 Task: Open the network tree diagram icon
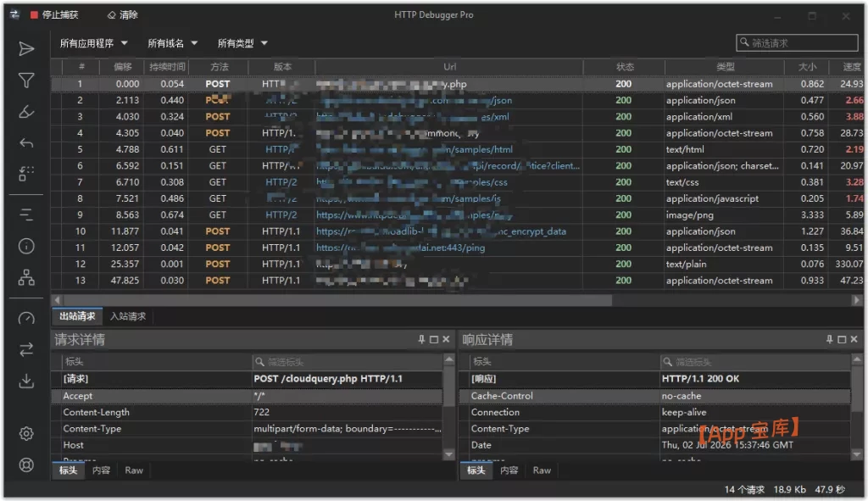coord(26,277)
